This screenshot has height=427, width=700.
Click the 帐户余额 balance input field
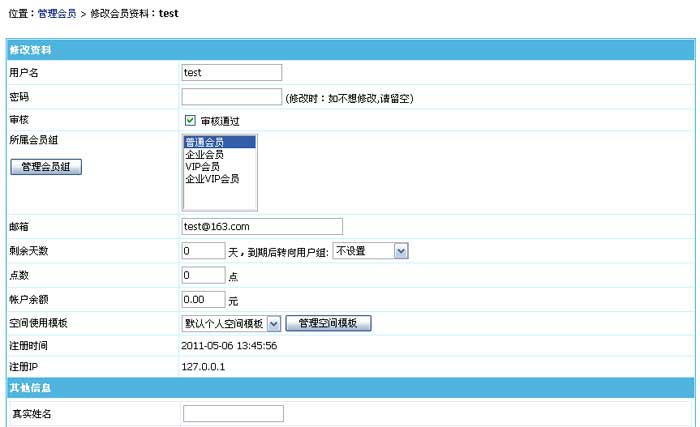[x=203, y=299]
